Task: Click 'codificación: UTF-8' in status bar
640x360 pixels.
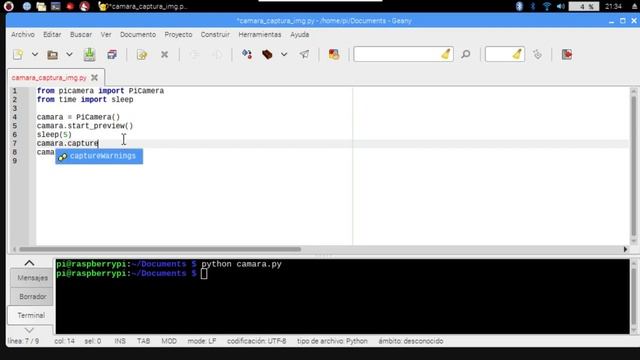Action: click(256, 341)
